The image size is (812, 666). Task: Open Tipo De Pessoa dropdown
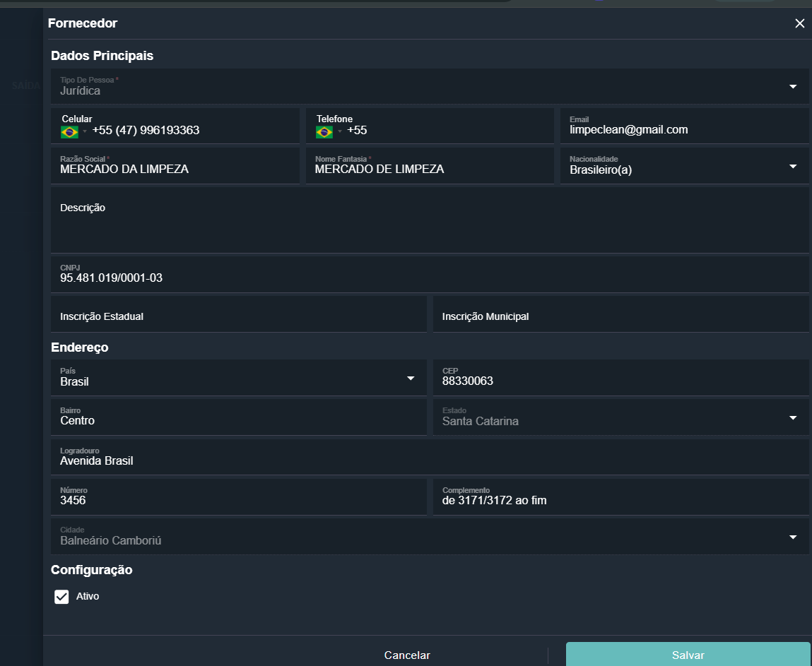430,86
